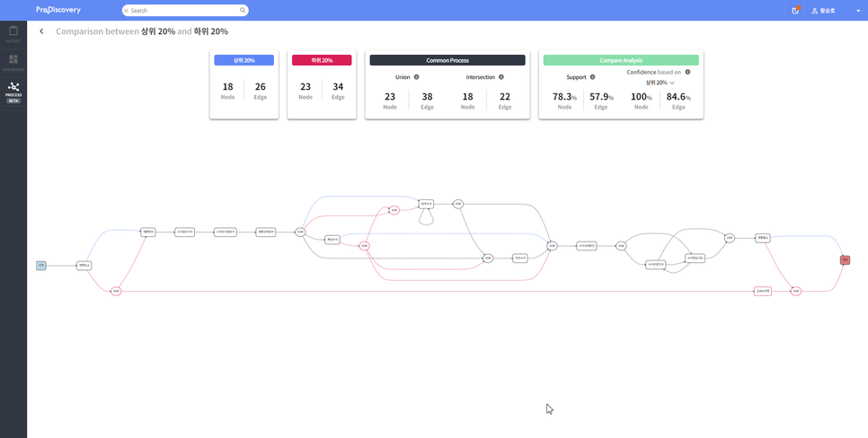Click the notification icon in the header
The height and width of the screenshot is (438, 868).
(795, 11)
